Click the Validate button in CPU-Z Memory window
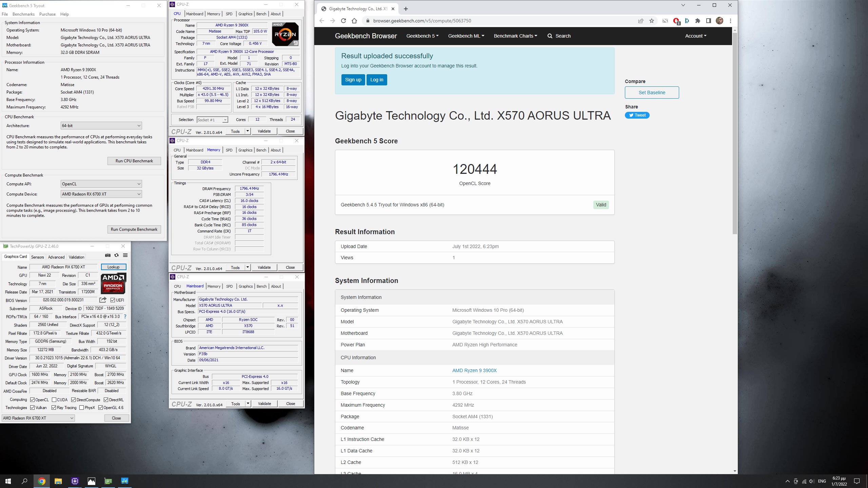This screenshot has height=488, width=868. tap(264, 267)
